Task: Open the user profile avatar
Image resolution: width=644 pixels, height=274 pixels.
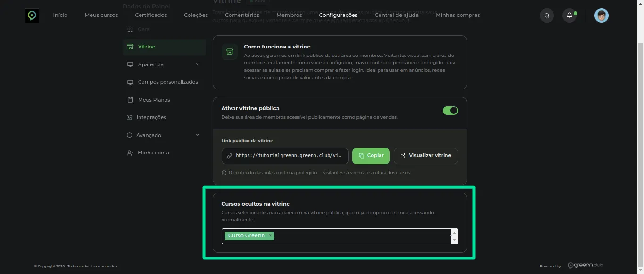Action: click(x=601, y=16)
